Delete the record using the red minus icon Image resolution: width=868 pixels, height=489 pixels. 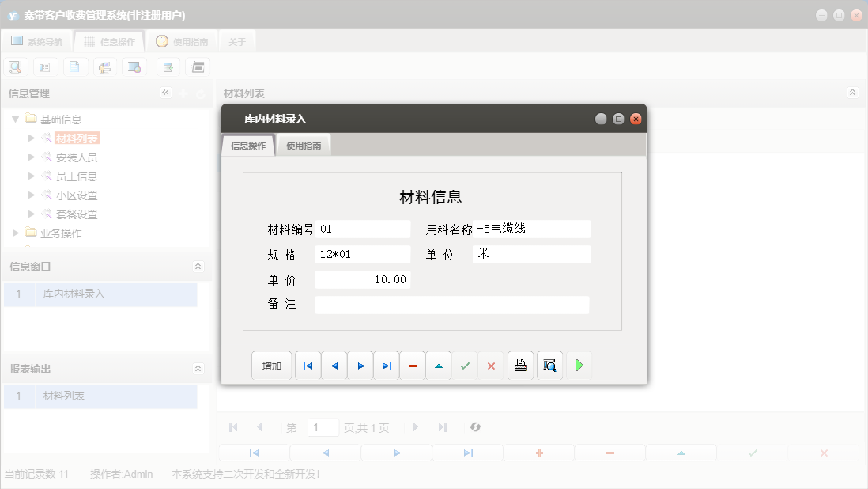point(413,365)
